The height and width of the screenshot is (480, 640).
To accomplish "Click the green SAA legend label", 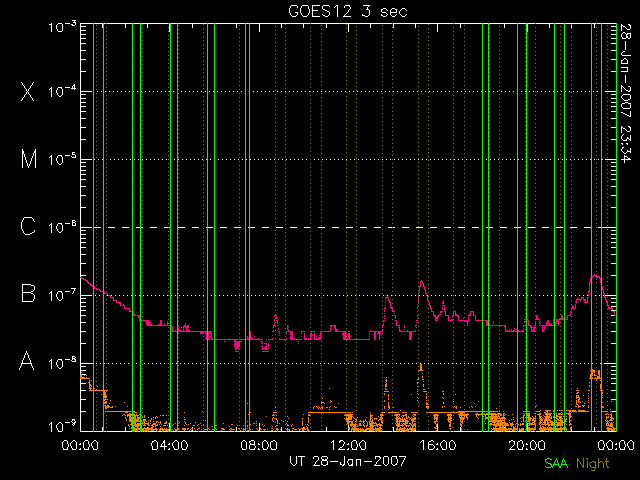I will pyautogui.click(x=556, y=463).
